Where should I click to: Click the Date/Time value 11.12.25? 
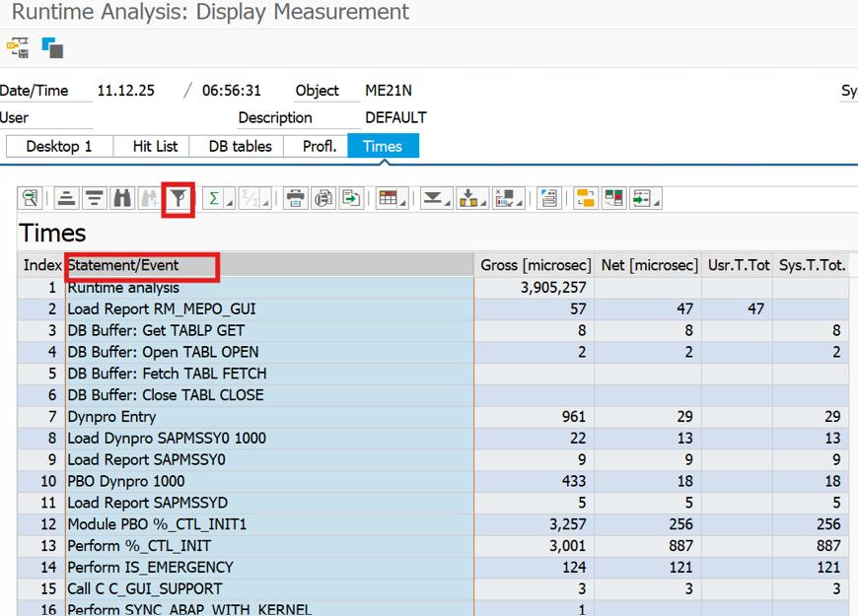[126, 91]
